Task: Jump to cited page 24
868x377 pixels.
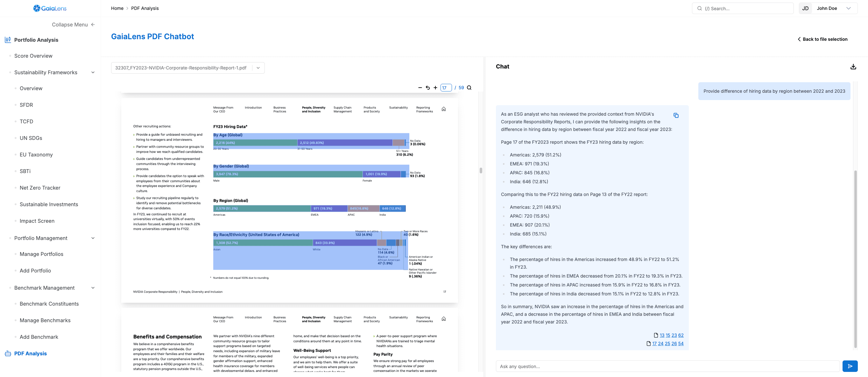Action: click(x=661, y=344)
